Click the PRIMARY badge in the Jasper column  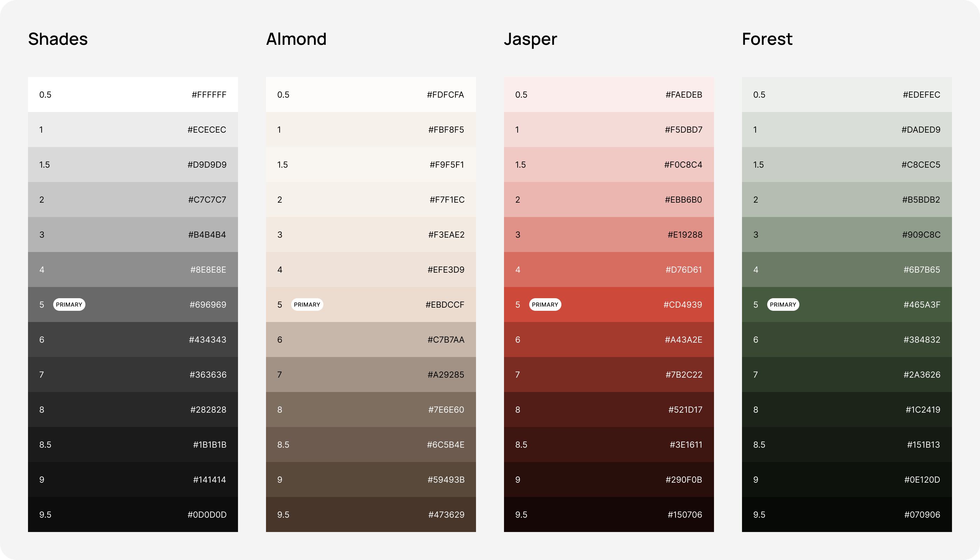coord(545,304)
